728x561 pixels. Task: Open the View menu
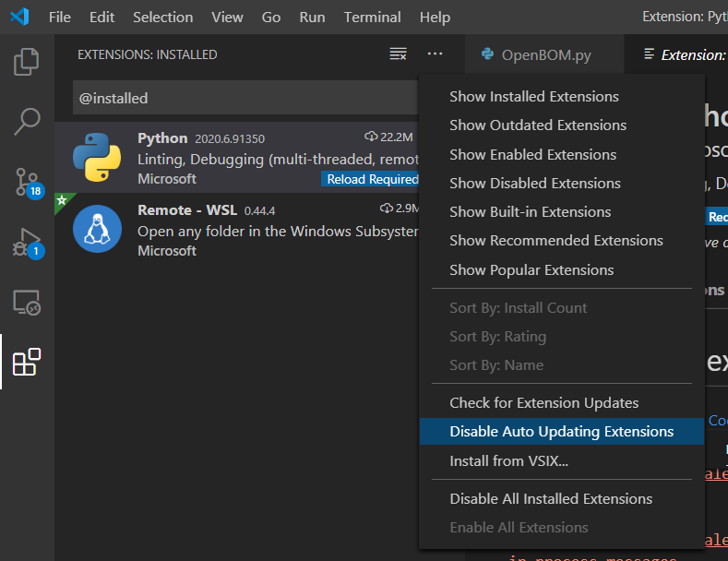click(227, 18)
